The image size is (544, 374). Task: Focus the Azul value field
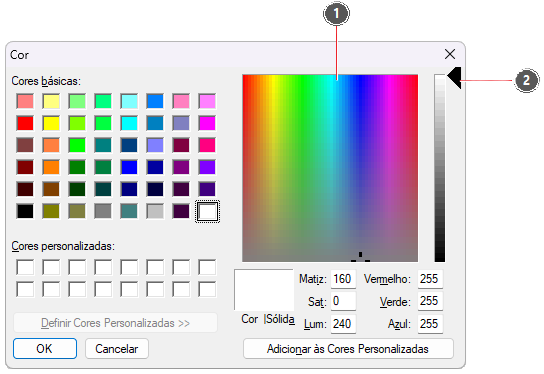click(x=430, y=324)
